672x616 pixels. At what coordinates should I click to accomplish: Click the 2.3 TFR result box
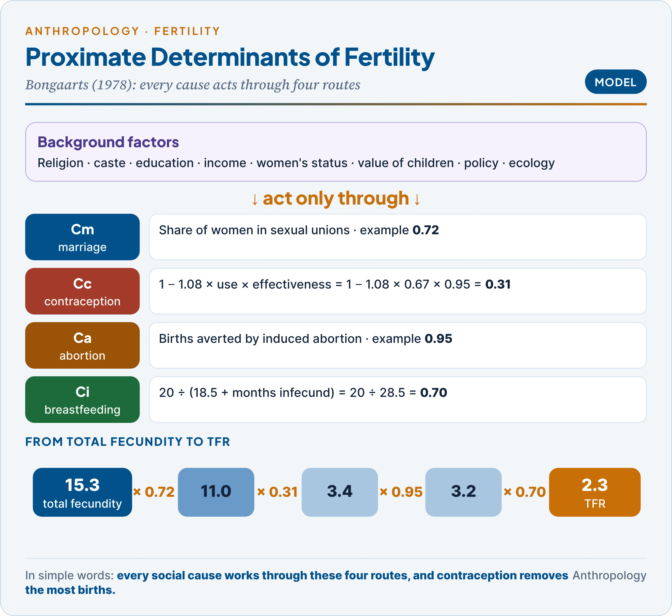click(x=595, y=492)
